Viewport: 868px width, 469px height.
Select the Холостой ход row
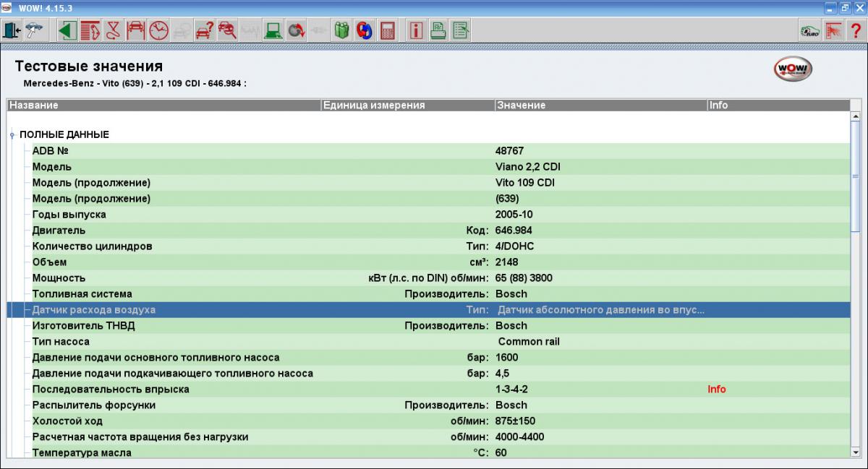[x=67, y=421]
